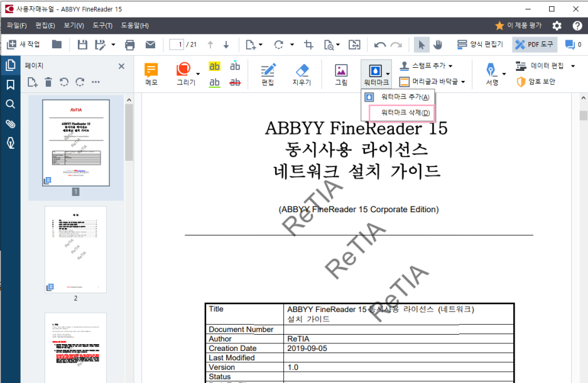Delete selected page with trash icon
The image size is (588, 383).
pyautogui.click(x=48, y=82)
